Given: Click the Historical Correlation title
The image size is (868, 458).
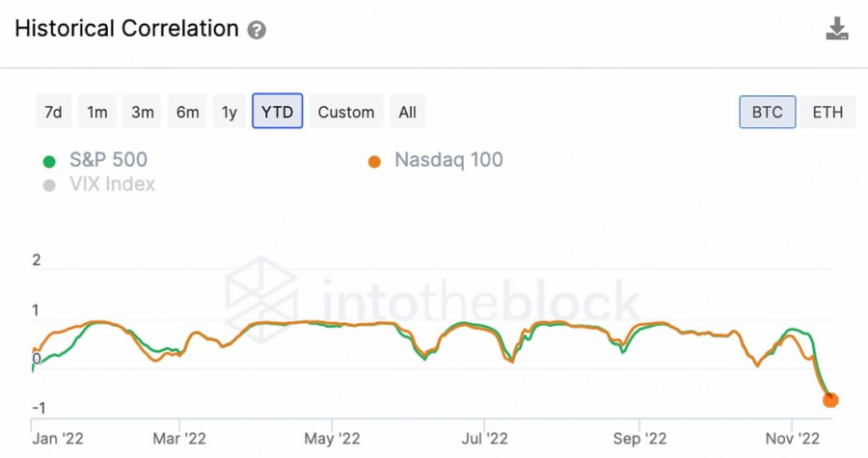Looking at the screenshot, I should [125, 29].
